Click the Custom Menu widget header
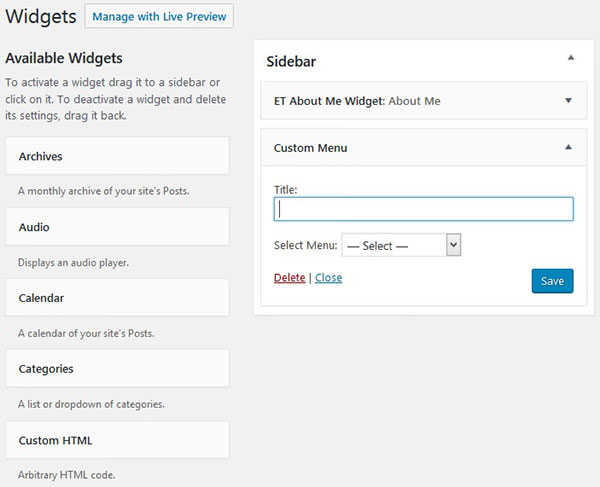Screen dimensions: 600x487 coord(423,148)
